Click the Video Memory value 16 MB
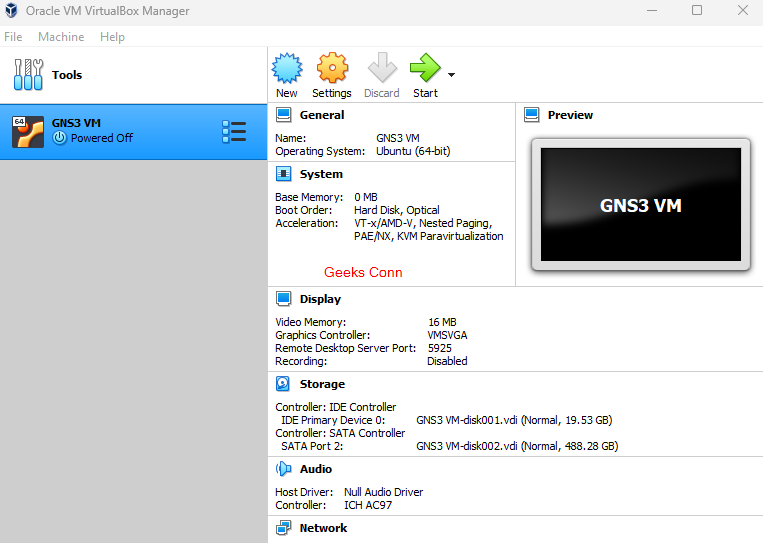The width and height of the screenshot is (763, 543). click(442, 322)
